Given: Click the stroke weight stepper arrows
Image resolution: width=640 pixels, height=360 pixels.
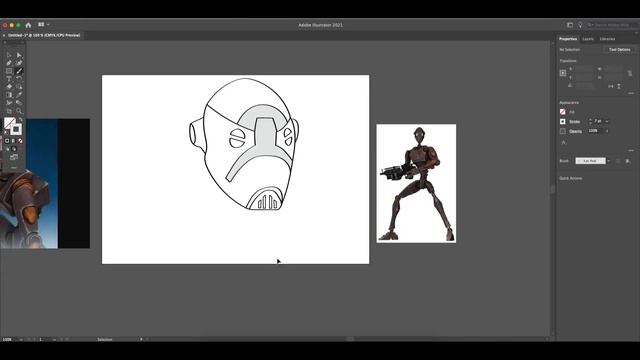Looking at the screenshot, I should pos(590,121).
